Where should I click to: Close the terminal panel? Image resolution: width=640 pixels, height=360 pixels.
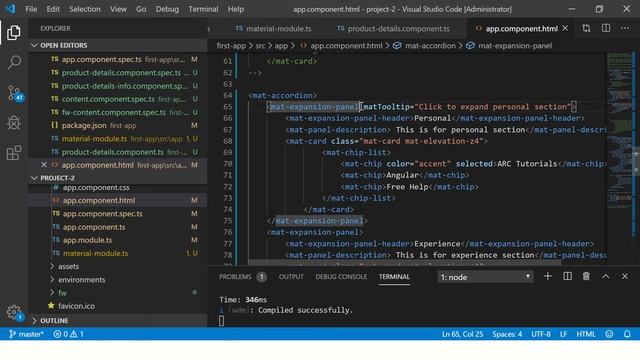point(625,276)
